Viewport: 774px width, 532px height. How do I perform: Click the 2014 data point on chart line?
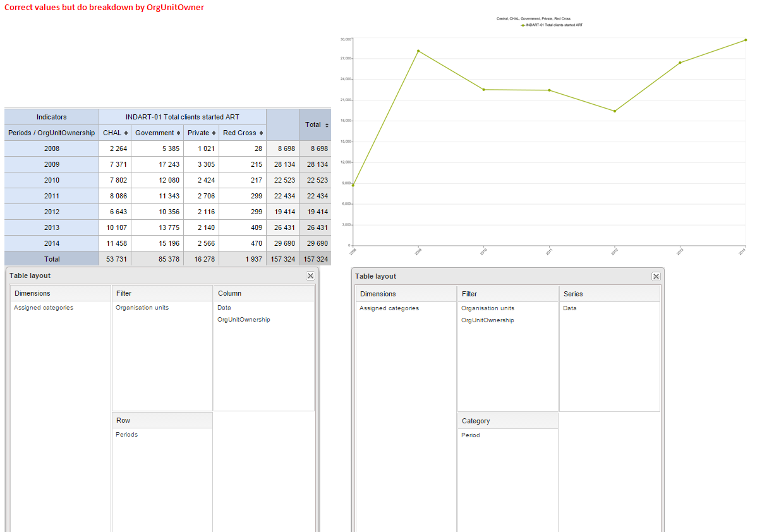coord(746,40)
